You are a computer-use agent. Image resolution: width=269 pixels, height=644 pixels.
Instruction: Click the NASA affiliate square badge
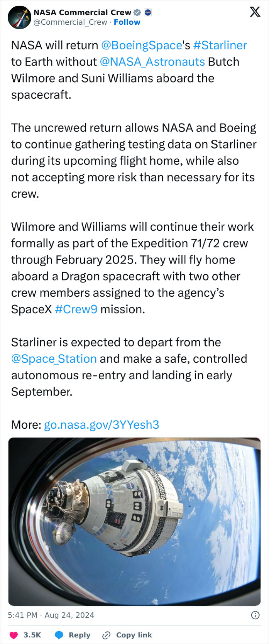point(148,12)
